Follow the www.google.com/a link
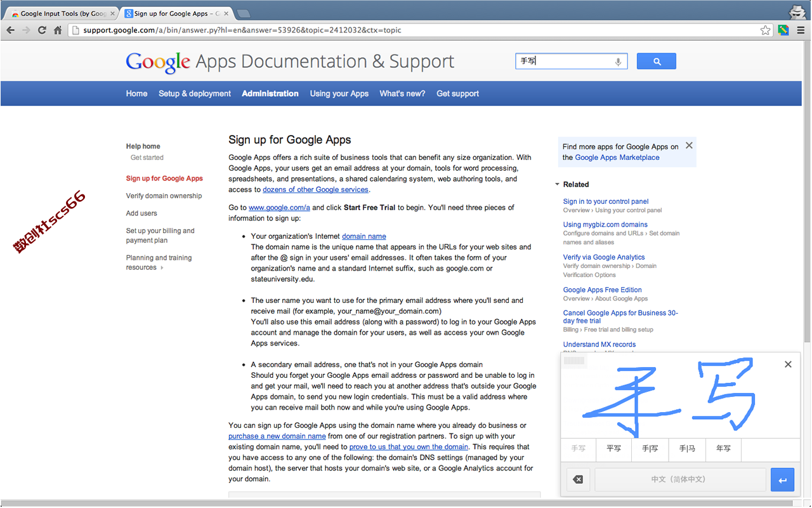This screenshot has width=812, height=508. pos(279,208)
